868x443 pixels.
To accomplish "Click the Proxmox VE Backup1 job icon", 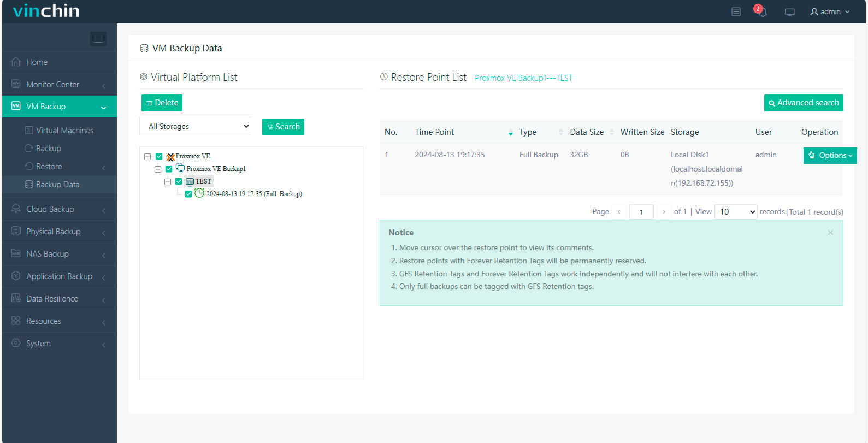I will click(180, 168).
